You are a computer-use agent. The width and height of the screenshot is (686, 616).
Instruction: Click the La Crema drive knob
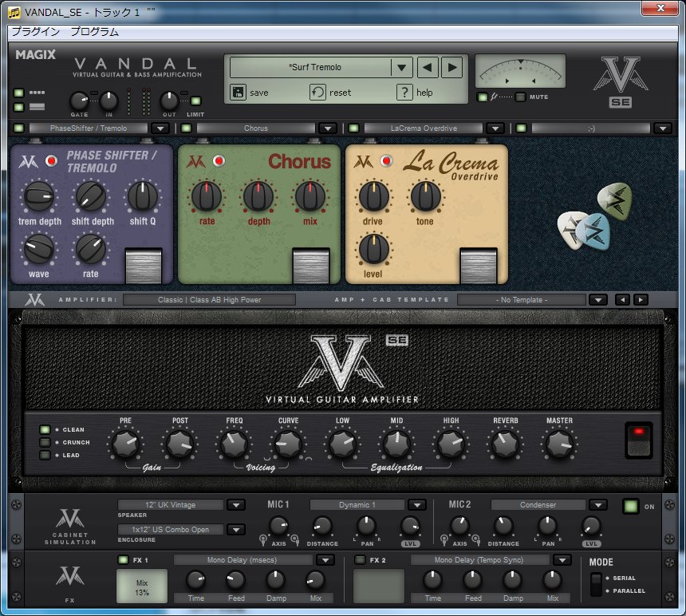[373, 196]
